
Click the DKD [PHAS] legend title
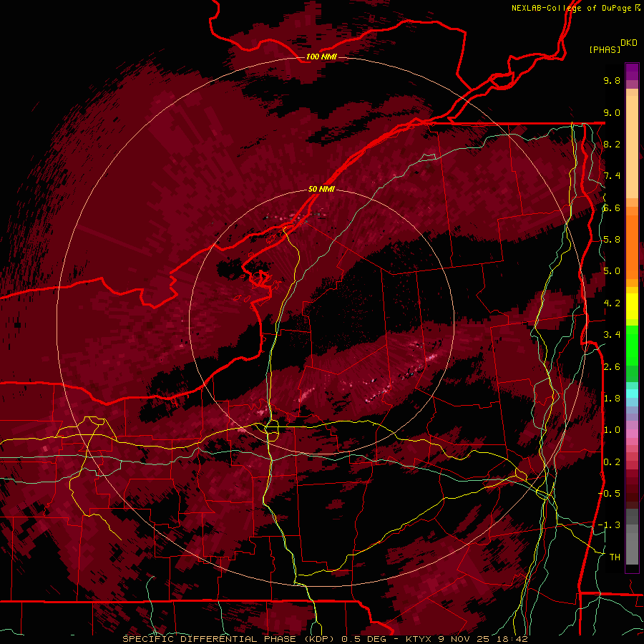613,47
